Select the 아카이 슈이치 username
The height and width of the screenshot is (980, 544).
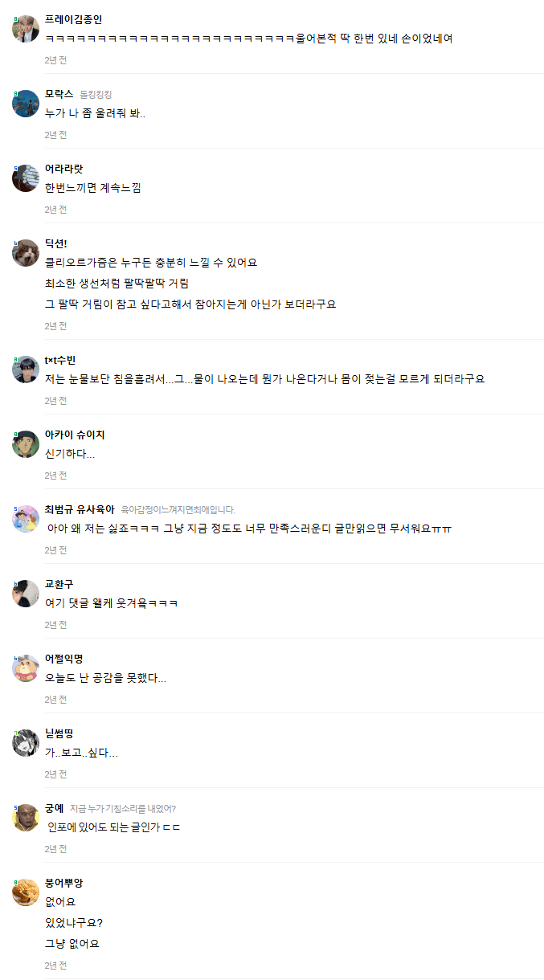[x=75, y=435]
